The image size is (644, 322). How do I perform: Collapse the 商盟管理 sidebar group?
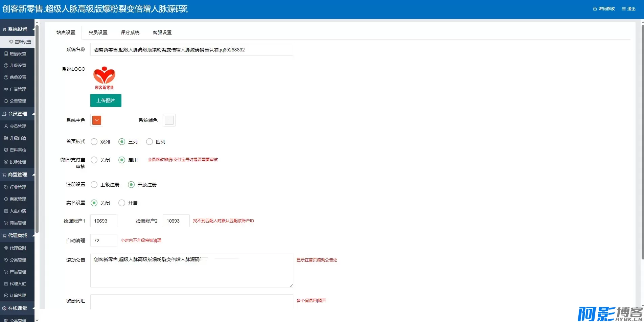(x=33, y=175)
